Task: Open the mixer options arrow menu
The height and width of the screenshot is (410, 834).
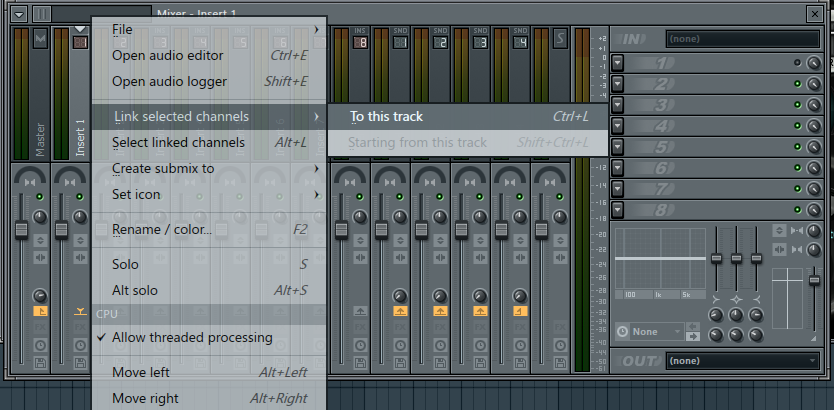Action: (x=20, y=14)
